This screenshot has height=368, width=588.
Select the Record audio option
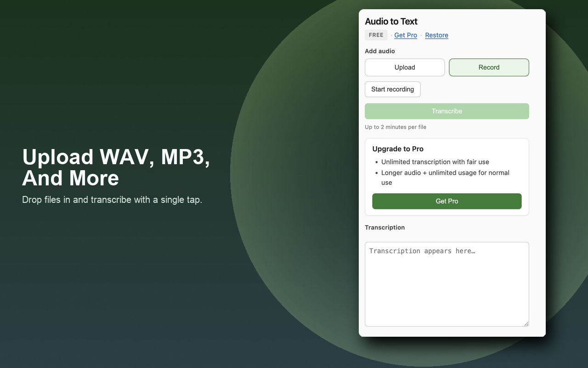[x=489, y=67]
